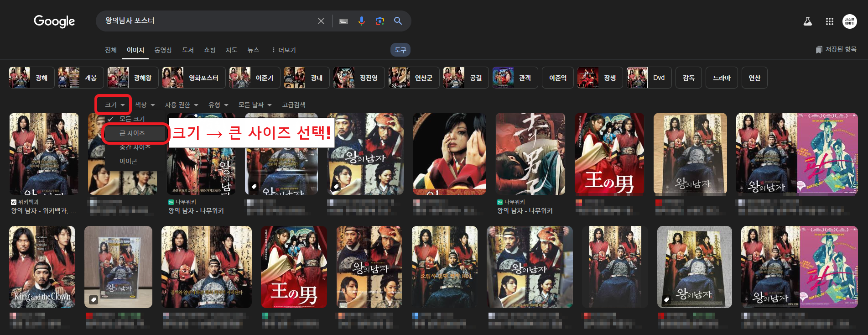
Task: Start voice search with the microphone icon
Action: point(362,21)
